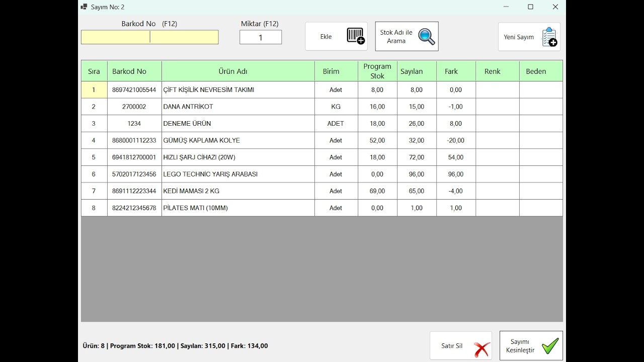644x362 pixels.
Task: Sort by Sıra column header
Action: [x=94, y=71]
